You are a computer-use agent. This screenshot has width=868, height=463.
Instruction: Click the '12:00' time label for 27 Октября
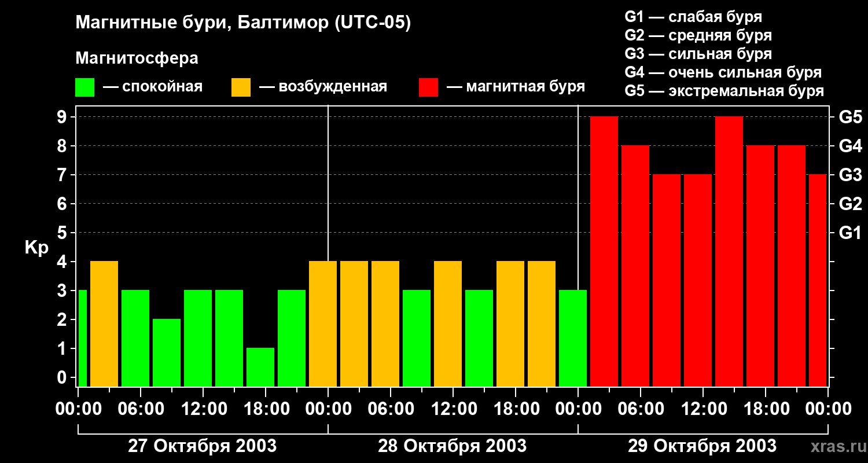click(203, 409)
